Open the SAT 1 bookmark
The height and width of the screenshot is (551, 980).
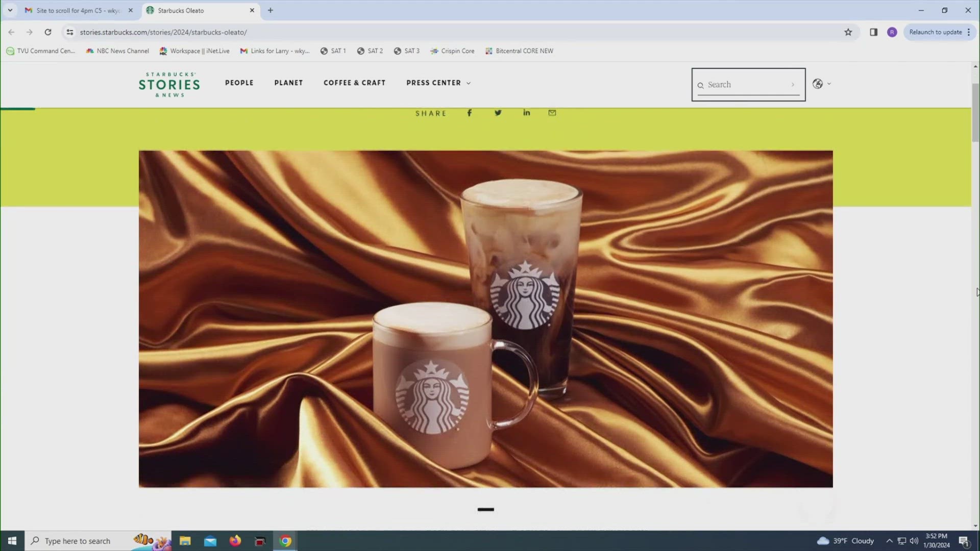click(333, 51)
